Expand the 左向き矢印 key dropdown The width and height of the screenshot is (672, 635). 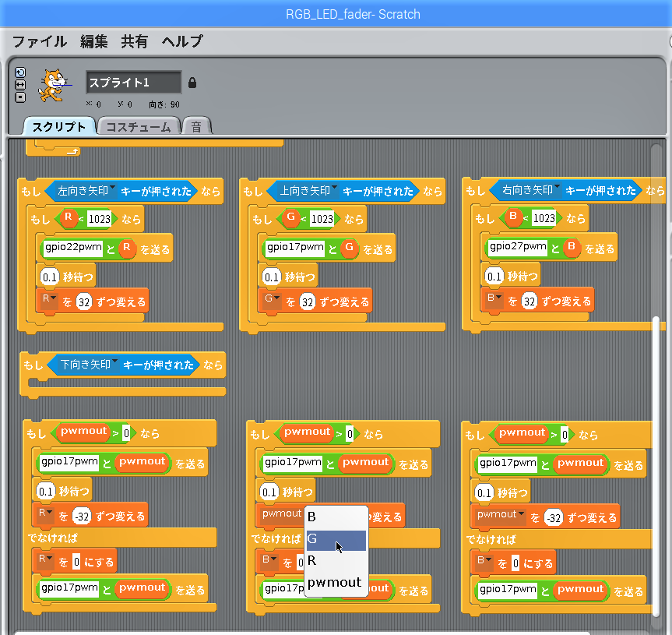click(112, 189)
